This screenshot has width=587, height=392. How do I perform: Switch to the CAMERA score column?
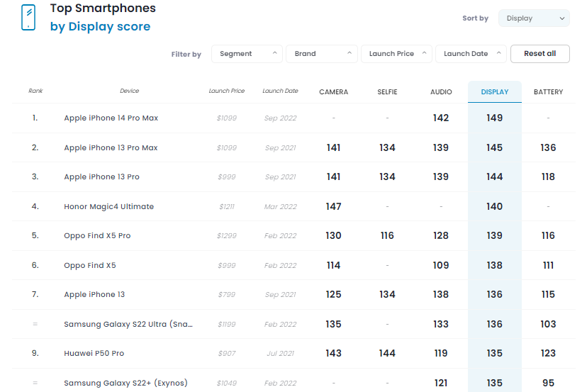[x=334, y=92]
